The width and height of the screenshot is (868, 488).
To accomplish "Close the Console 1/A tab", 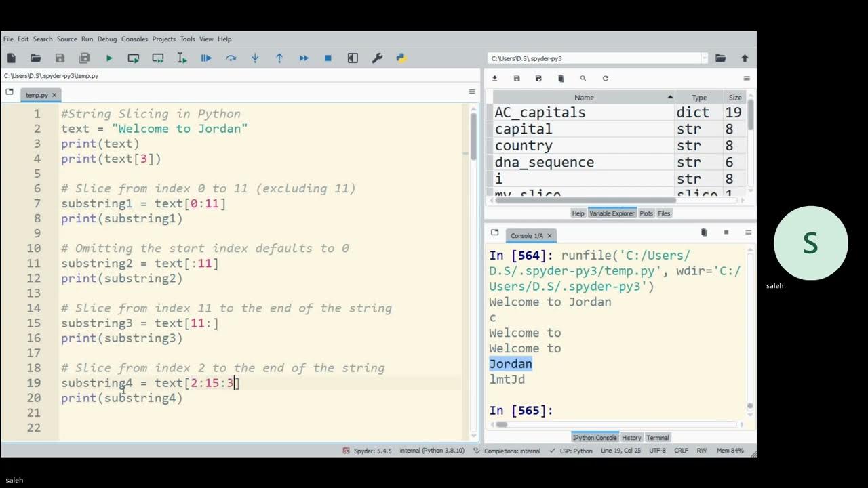I will (549, 236).
